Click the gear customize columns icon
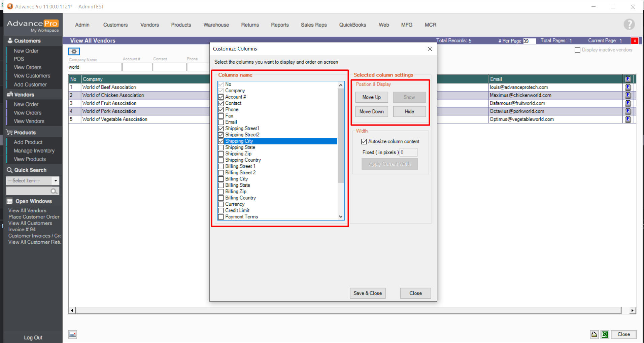This screenshot has width=644, height=343. click(74, 52)
